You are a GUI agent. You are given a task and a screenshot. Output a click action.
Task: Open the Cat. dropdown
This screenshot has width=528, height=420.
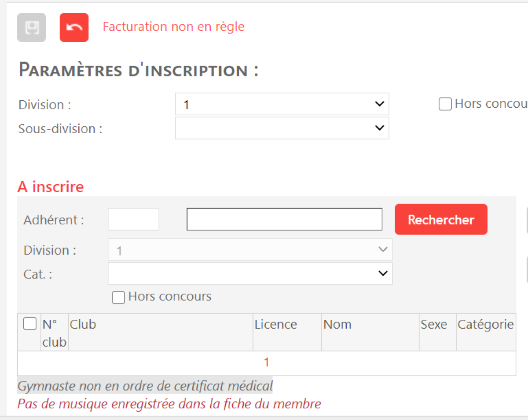250,274
